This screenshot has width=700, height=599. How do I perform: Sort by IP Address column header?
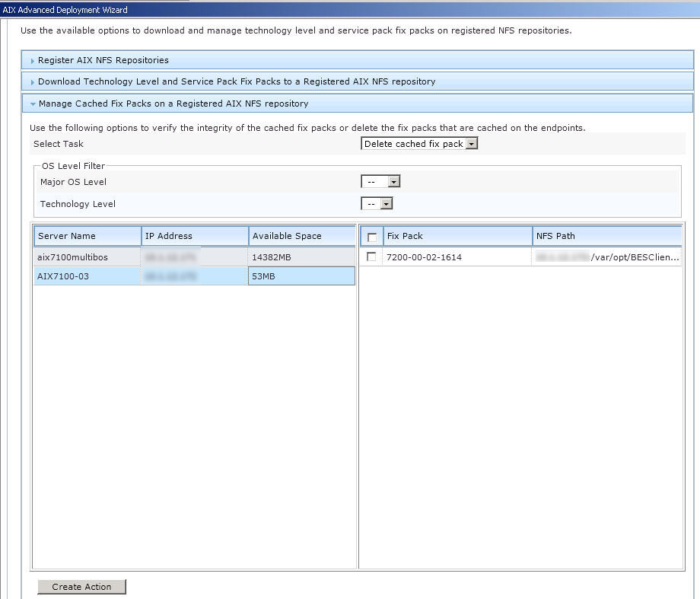click(195, 236)
